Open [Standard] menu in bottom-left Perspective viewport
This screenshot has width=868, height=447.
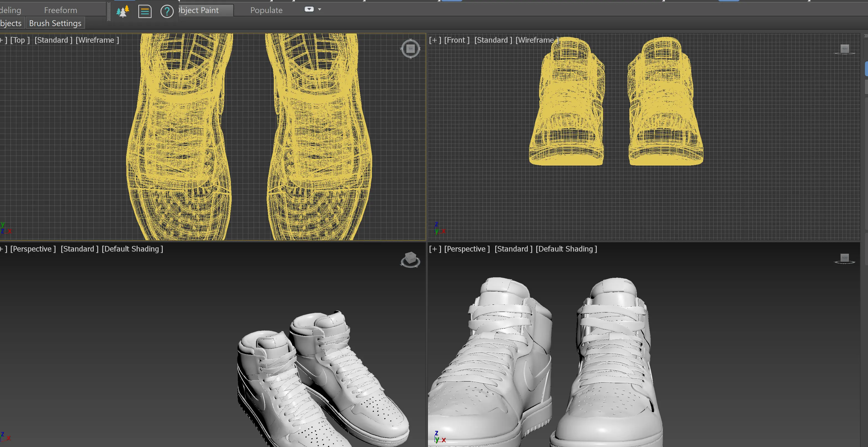(80, 249)
